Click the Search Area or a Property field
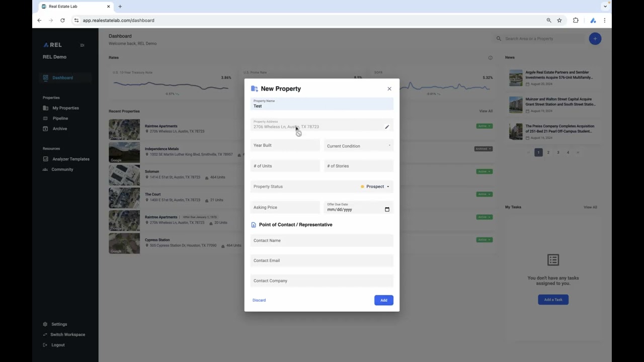The width and height of the screenshot is (644, 362). [x=539, y=39]
